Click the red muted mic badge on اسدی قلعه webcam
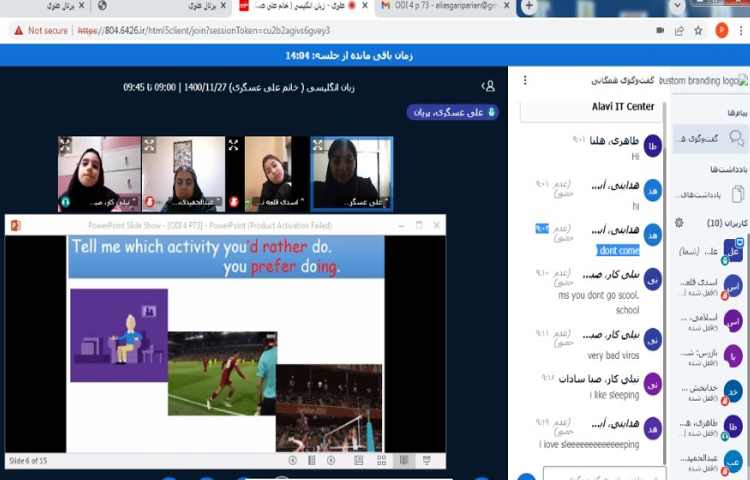This screenshot has width=750, height=480. coord(233,202)
